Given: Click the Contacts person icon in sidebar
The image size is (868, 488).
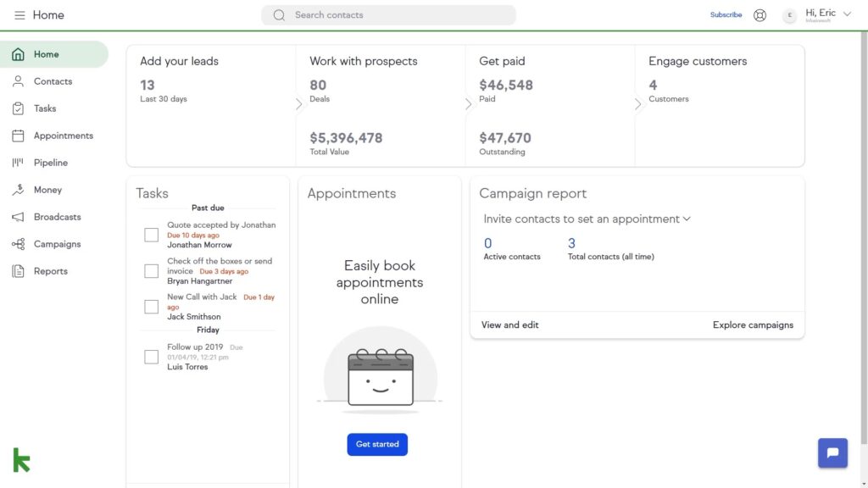Looking at the screenshot, I should [18, 81].
